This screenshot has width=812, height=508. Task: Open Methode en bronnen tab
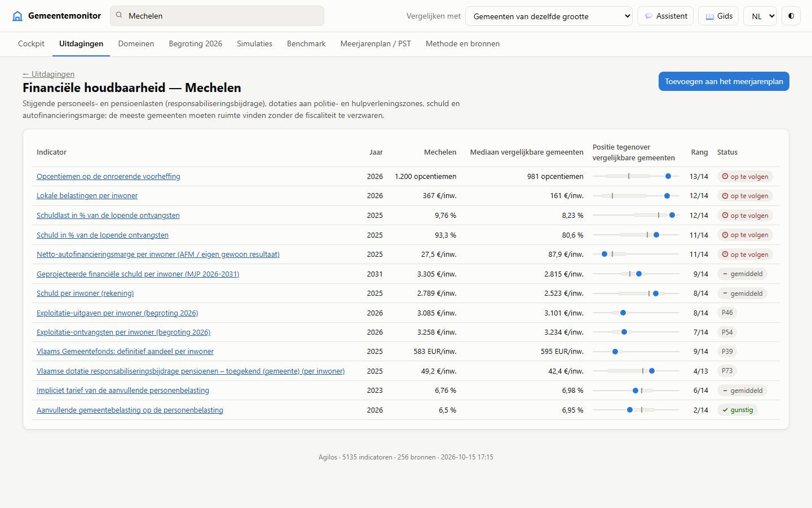(x=462, y=43)
